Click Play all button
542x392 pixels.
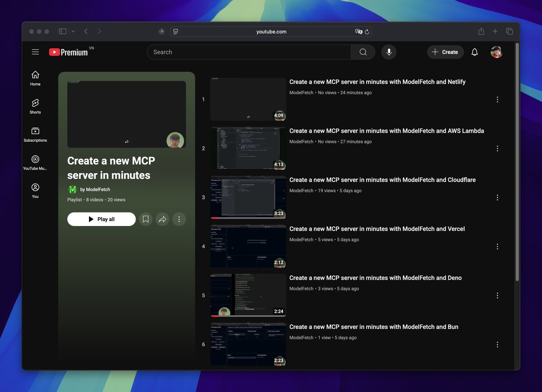102,219
